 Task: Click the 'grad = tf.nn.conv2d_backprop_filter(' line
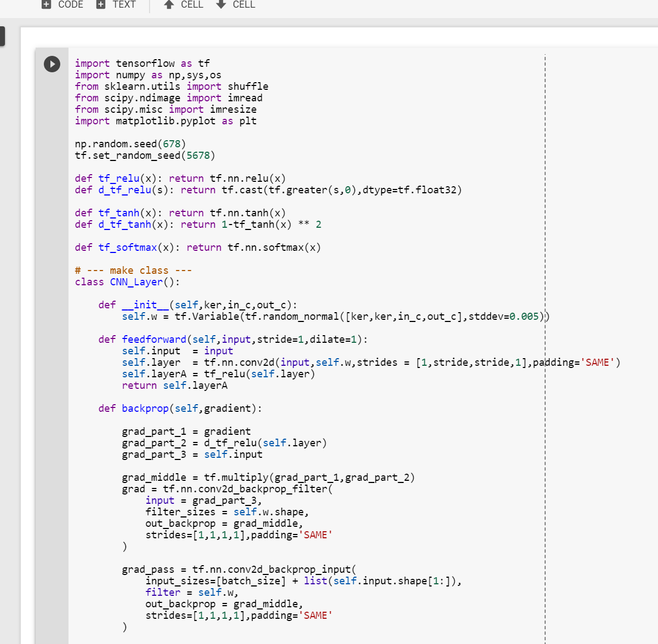[x=227, y=489]
